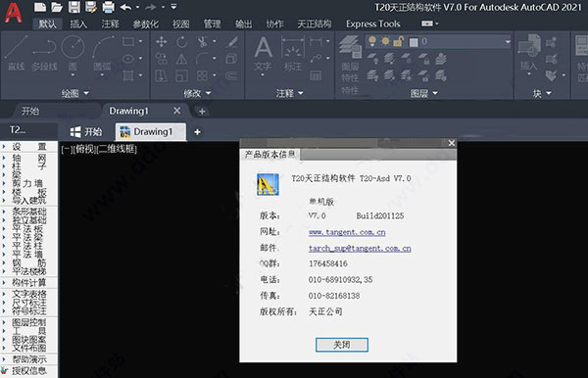Click the Undo arrow icon
The image size is (588, 378).
tap(126, 7)
